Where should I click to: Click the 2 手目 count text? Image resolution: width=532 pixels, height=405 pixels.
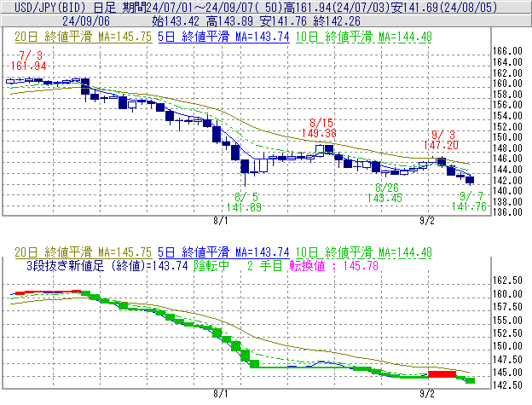point(264,265)
